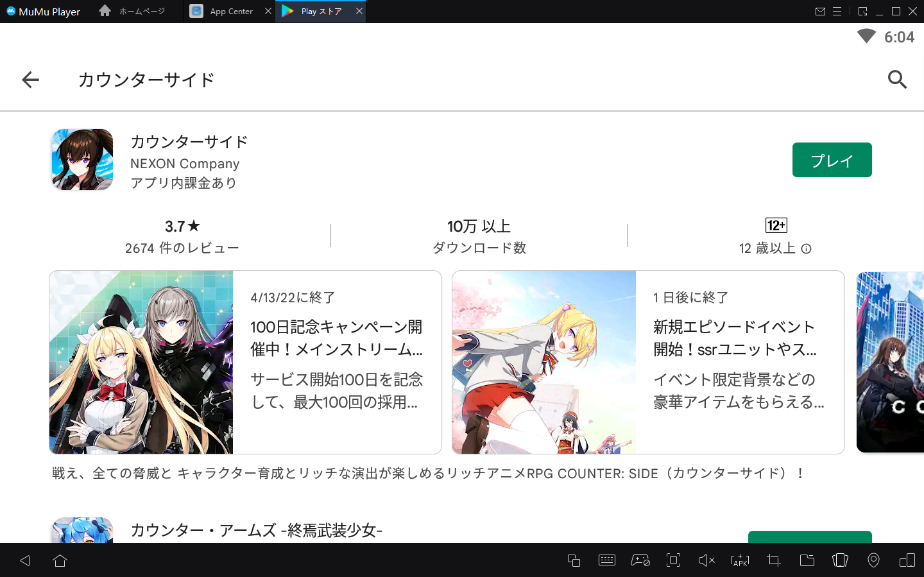This screenshot has width=924, height=577.
Task: Install APK via the APK icon
Action: pos(740,560)
